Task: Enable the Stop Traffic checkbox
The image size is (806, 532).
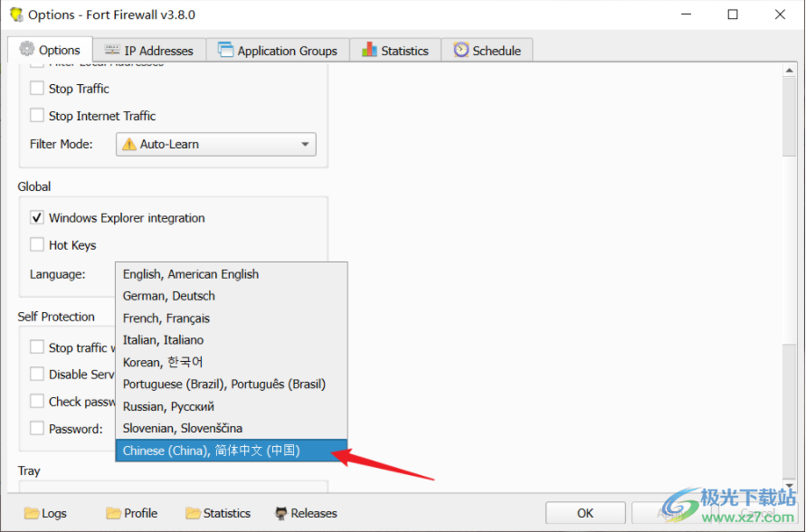Action: click(37, 89)
